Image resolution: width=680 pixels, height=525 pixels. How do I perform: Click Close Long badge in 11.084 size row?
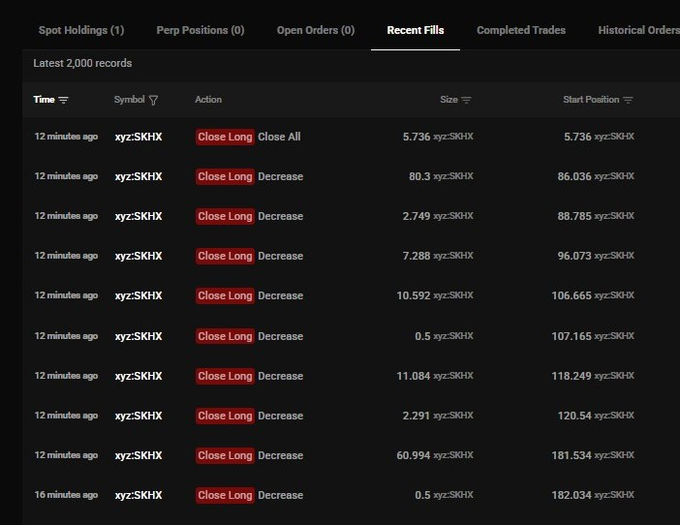point(225,376)
